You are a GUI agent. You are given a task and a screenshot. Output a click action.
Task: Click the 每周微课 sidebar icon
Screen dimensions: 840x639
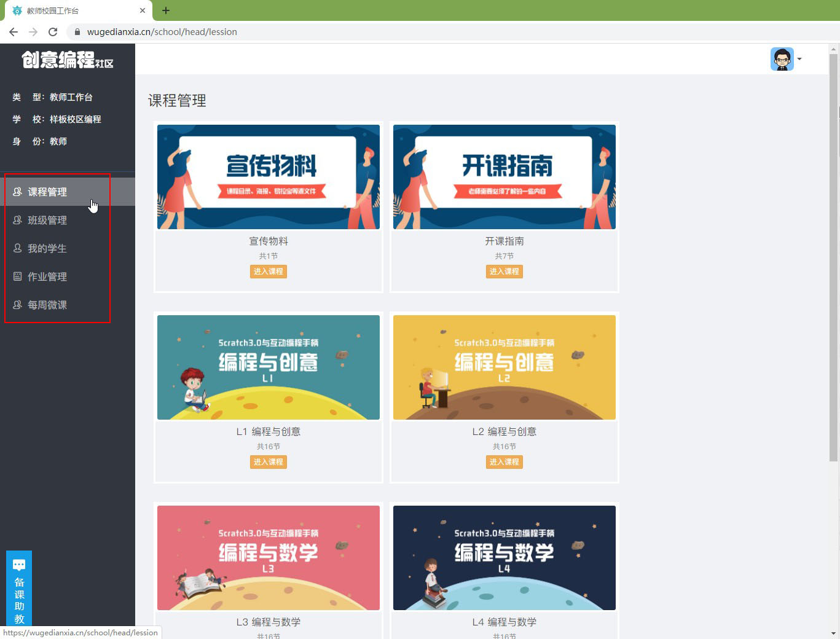pos(17,305)
